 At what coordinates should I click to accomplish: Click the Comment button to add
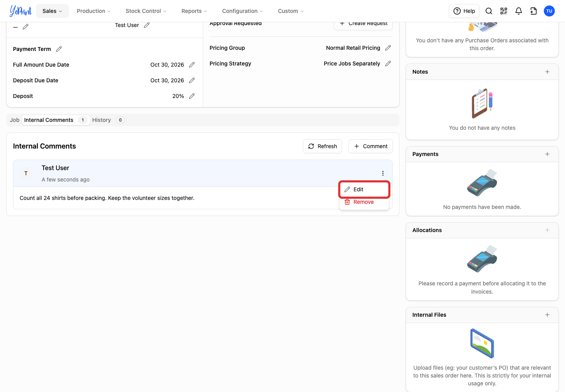point(370,146)
